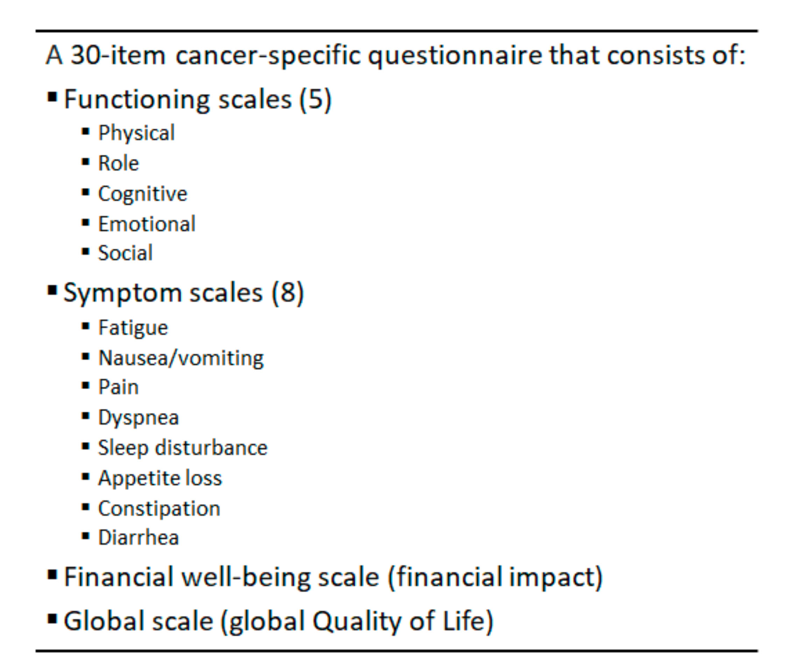
Task: Click the "Functioning scales (5)" heading
Action: coord(197,100)
